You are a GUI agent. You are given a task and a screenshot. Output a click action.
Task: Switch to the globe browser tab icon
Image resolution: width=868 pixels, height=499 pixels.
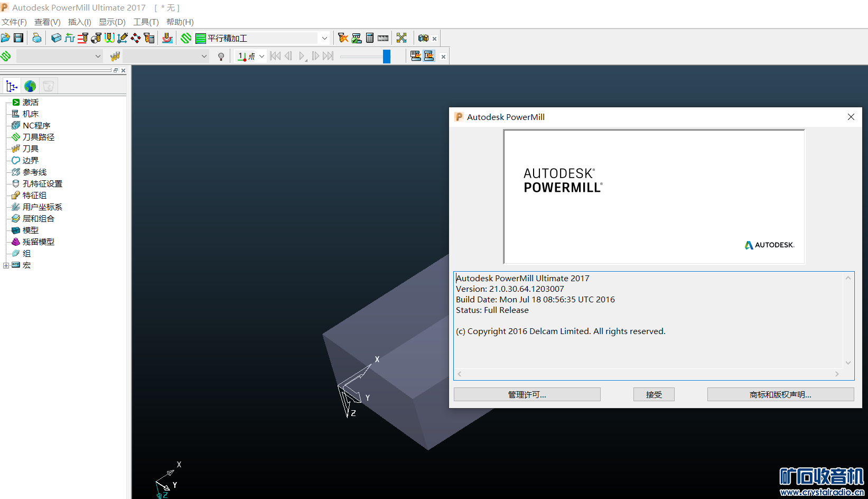click(30, 86)
